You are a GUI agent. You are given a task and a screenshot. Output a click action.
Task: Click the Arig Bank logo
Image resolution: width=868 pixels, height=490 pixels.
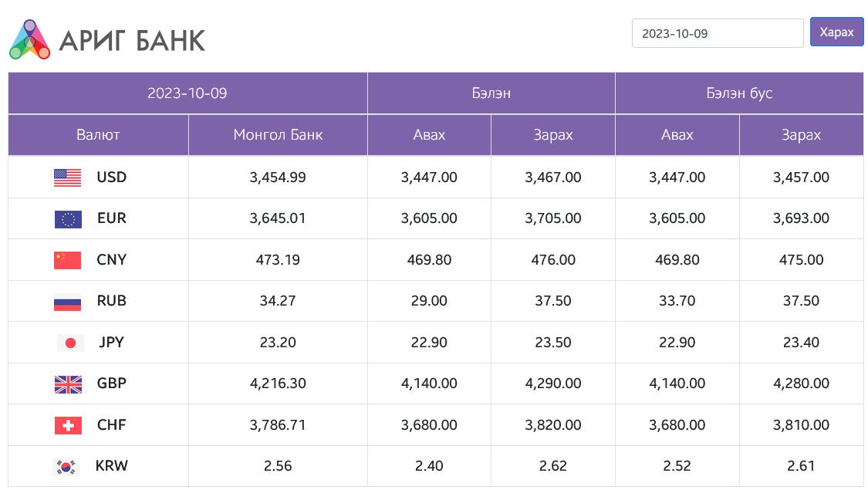coord(107,39)
